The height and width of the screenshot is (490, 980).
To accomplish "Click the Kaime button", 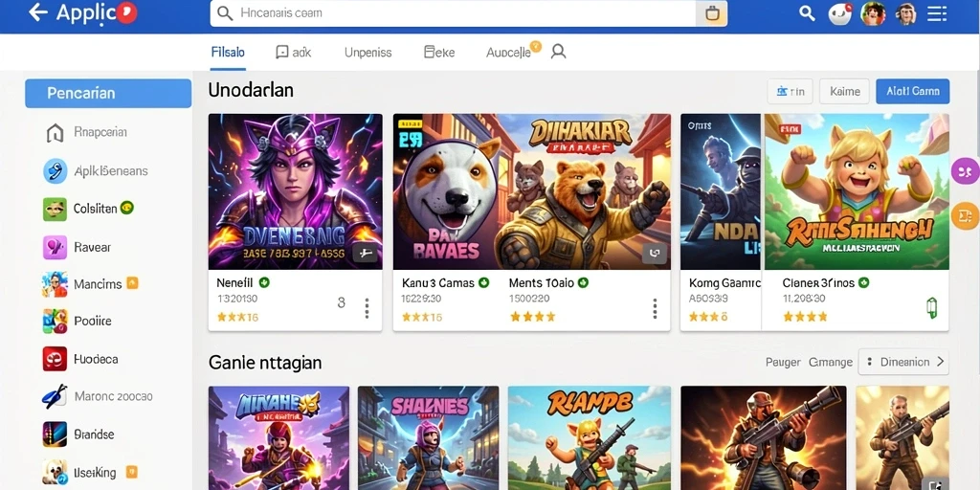I will click(844, 91).
